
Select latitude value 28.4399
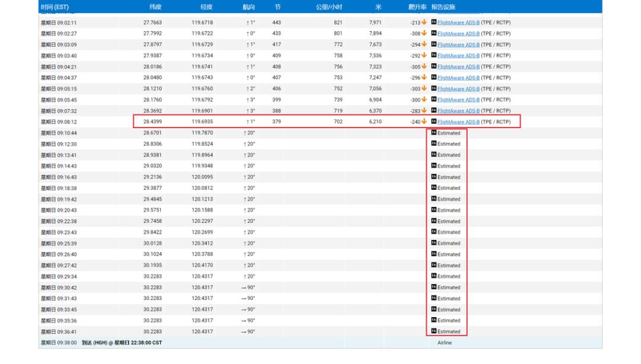[x=153, y=122]
